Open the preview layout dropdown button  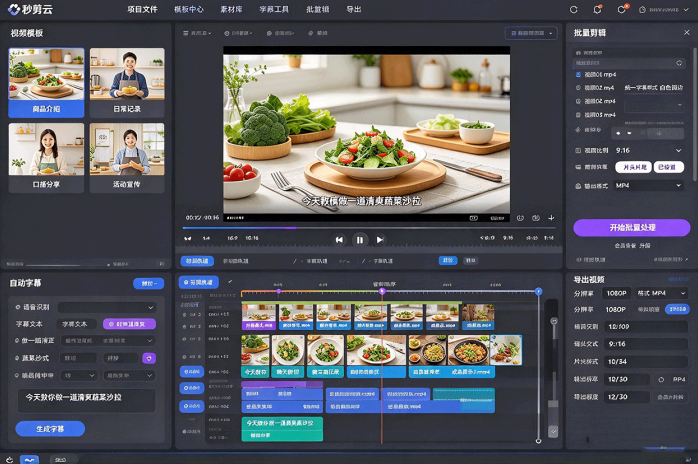pyautogui.click(x=531, y=33)
